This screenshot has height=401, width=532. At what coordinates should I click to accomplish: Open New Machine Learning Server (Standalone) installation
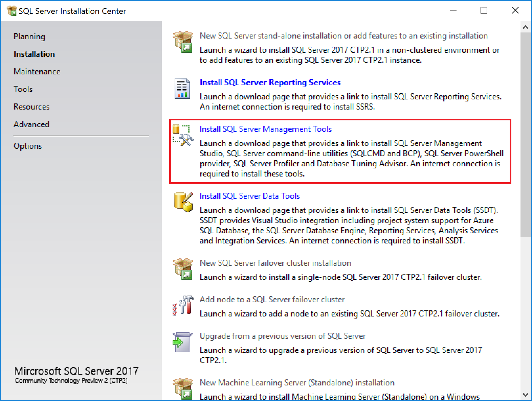point(297,383)
